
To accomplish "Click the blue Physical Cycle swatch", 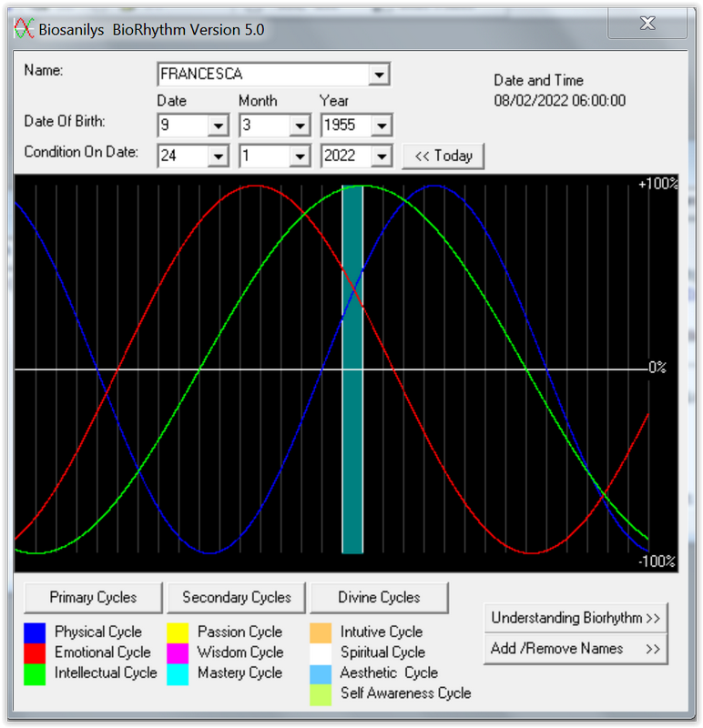I will coord(35,632).
